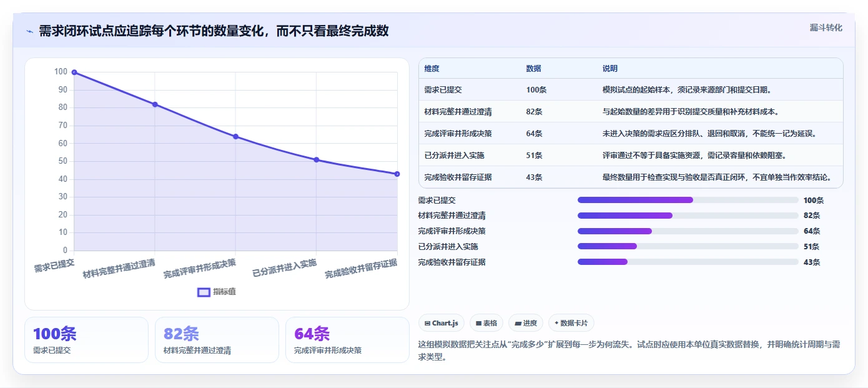Click the 已分派并进入实施 progress bar
The width and height of the screenshot is (868, 388).
pyautogui.click(x=688, y=246)
